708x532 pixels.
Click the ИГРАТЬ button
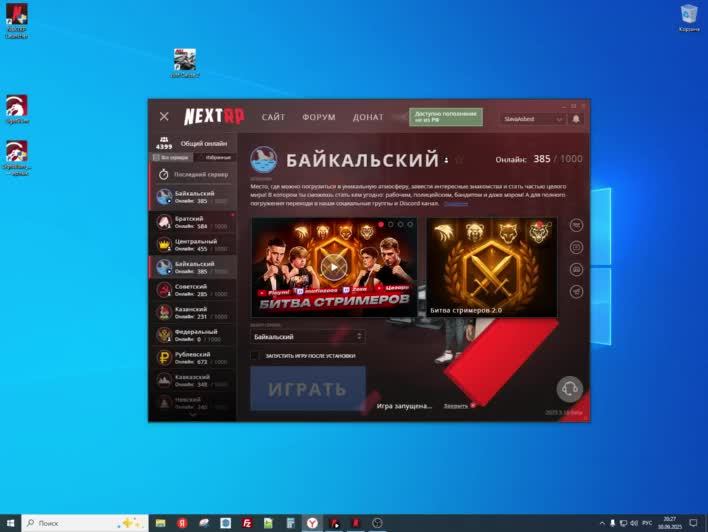(307, 389)
